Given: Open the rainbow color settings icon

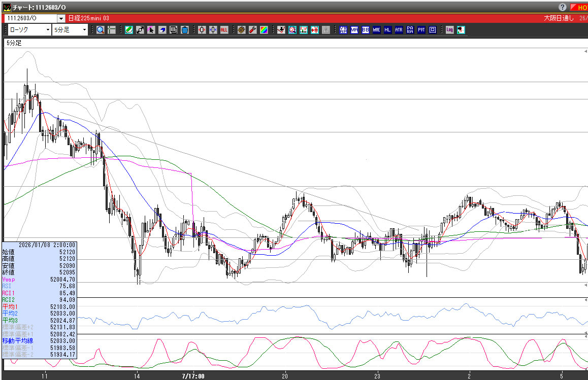Looking at the screenshot, I should [264, 30].
